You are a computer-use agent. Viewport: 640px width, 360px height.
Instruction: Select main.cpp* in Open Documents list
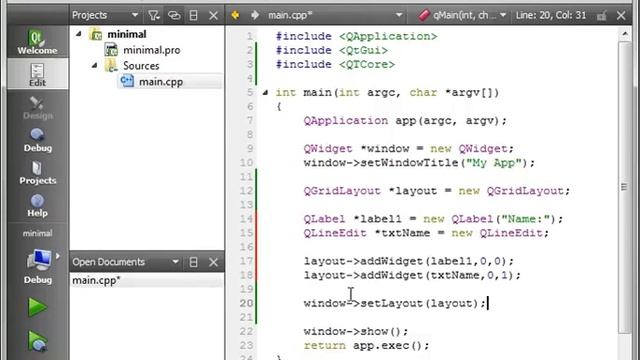[96, 280]
